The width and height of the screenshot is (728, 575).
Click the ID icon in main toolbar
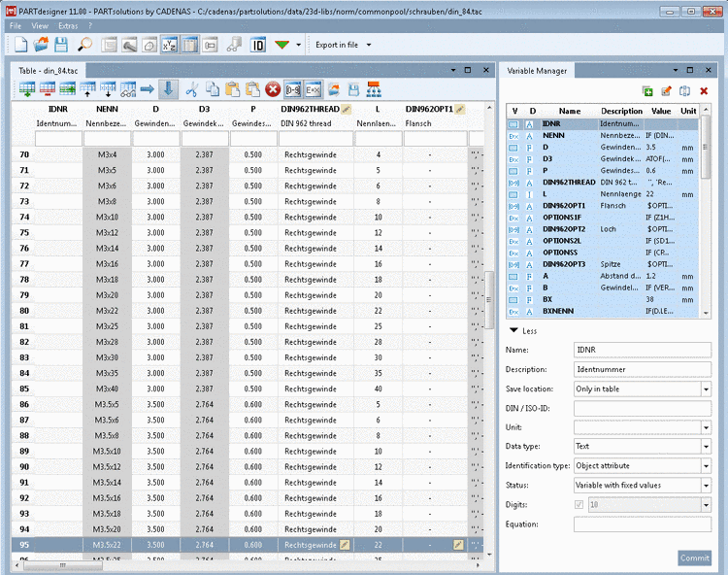(258, 45)
